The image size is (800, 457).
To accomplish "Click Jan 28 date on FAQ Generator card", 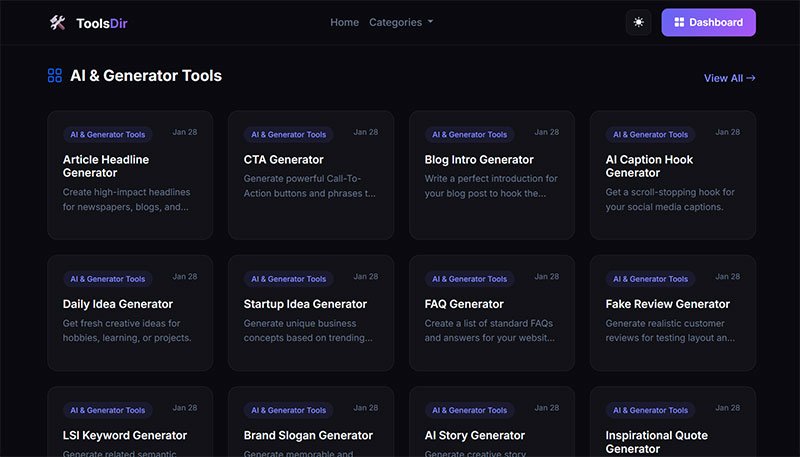I will point(547,276).
